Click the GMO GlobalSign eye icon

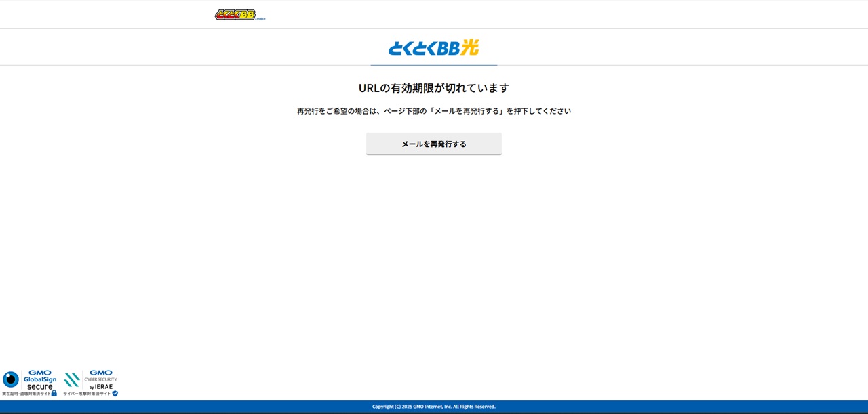pos(11,379)
